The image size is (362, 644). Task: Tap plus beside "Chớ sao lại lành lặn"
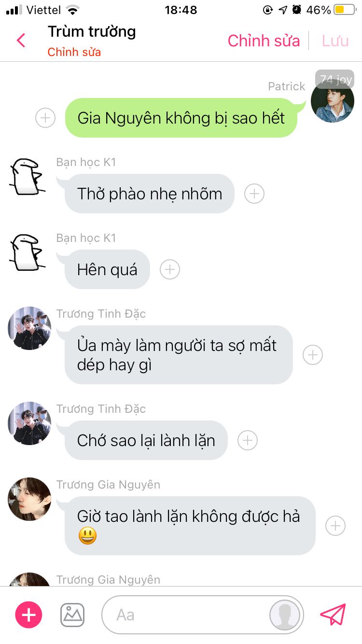point(248,440)
